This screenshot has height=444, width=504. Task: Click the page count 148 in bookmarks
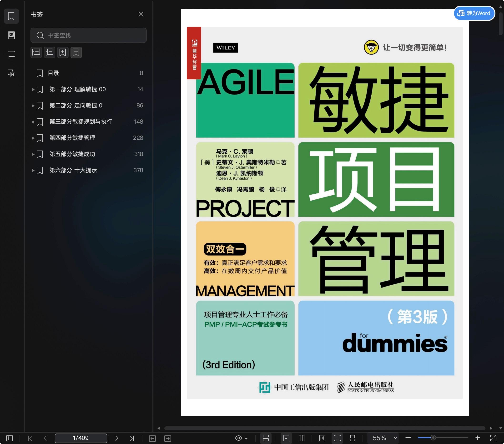[139, 121]
